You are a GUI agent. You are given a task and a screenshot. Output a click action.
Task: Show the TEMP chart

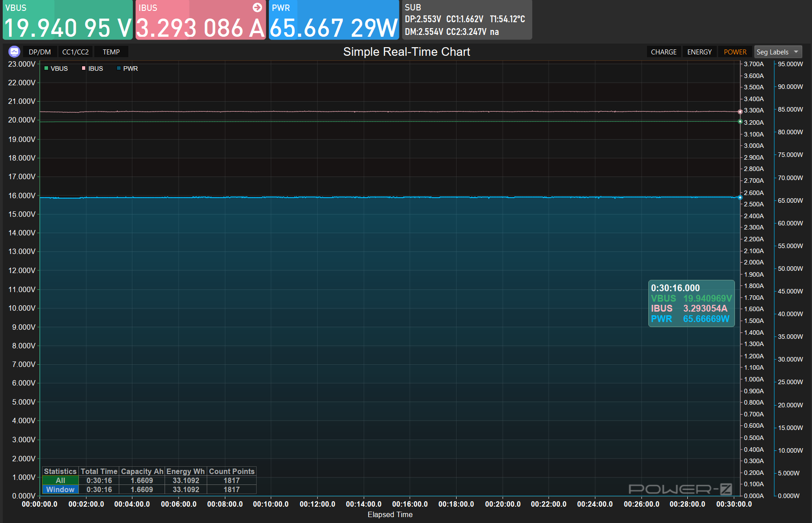[x=111, y=52]
